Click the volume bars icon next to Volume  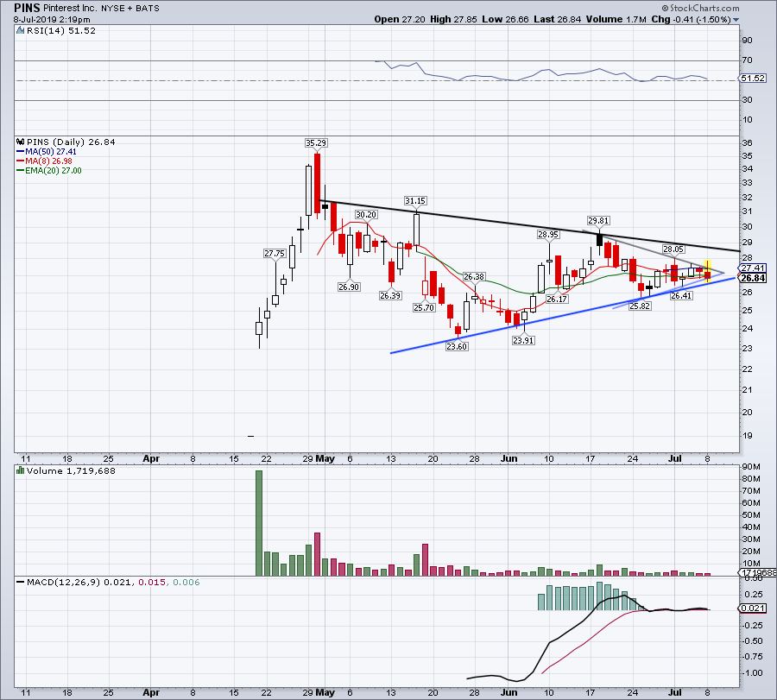tap(19, 470)
